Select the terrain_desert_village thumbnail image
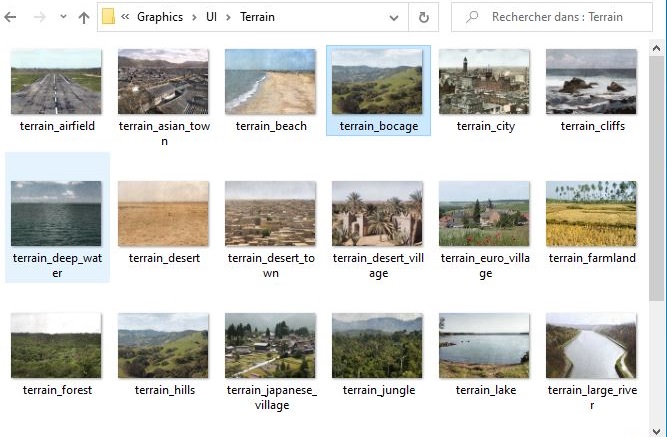 tap(377, 214)
